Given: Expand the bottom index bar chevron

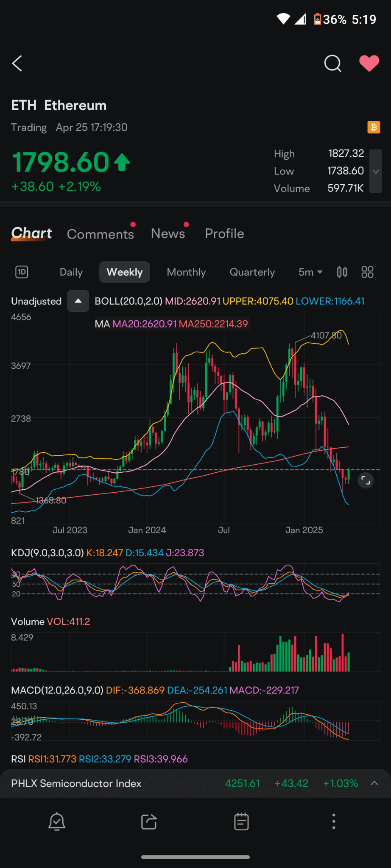Looking at the screenshot, I should (374, 783).
